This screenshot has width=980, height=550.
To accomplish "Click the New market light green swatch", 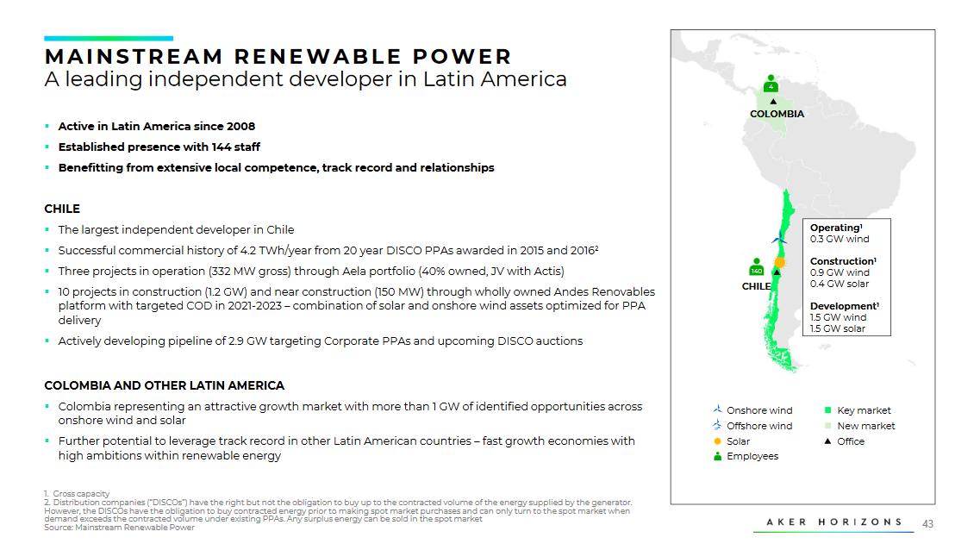I will pyautogui.click(x=827, y=426).
